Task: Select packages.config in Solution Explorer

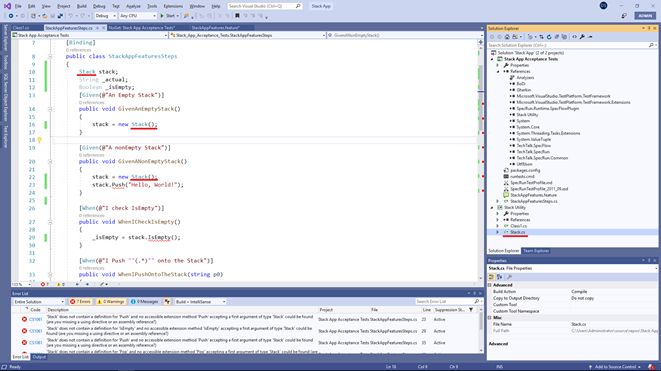Action: [x=525, y=170]
